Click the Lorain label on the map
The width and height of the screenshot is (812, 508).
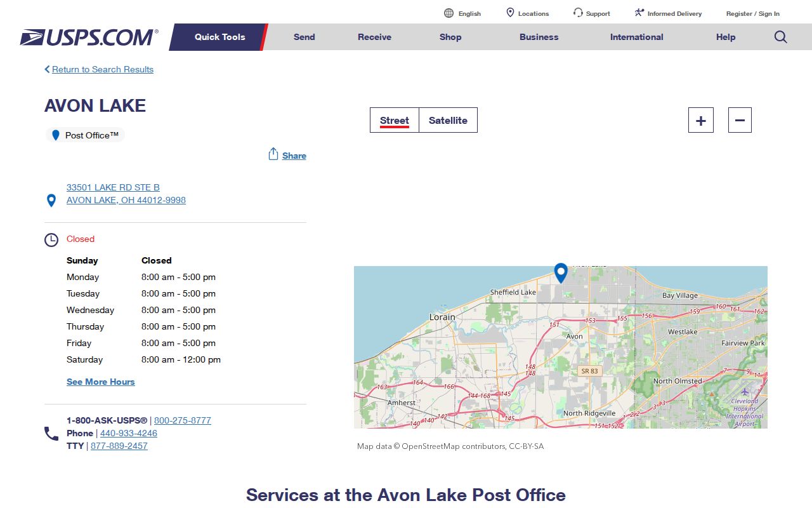[442, 317]
